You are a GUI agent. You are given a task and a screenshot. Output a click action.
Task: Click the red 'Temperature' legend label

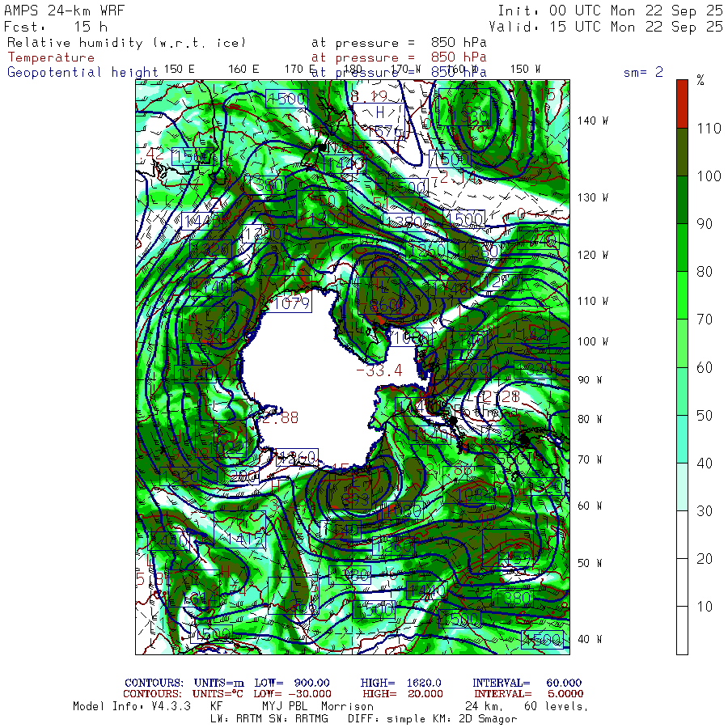pos(51,57)
